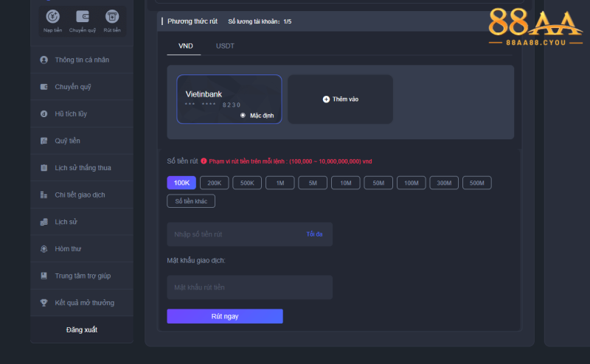
Task: Click the wallet icon beside sidebar Chuyển quỹ
Action: coord(44,87)
